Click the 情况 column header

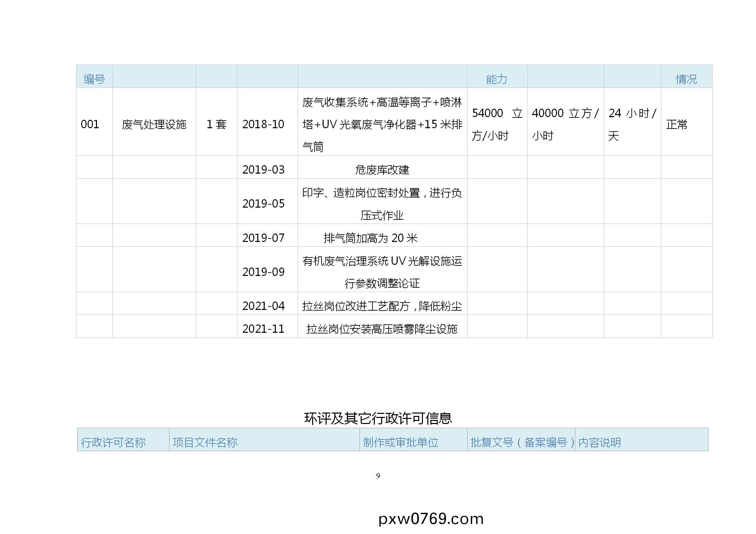pyautogui.click(x=686, y=79)
